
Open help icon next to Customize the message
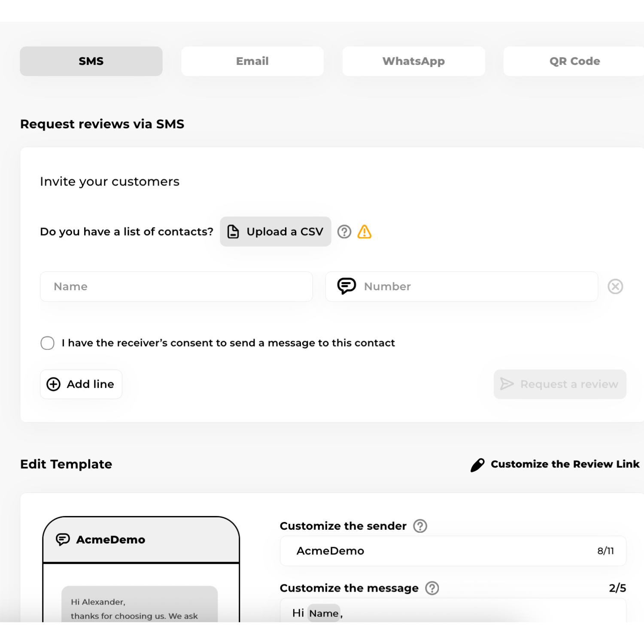(432, 588)
